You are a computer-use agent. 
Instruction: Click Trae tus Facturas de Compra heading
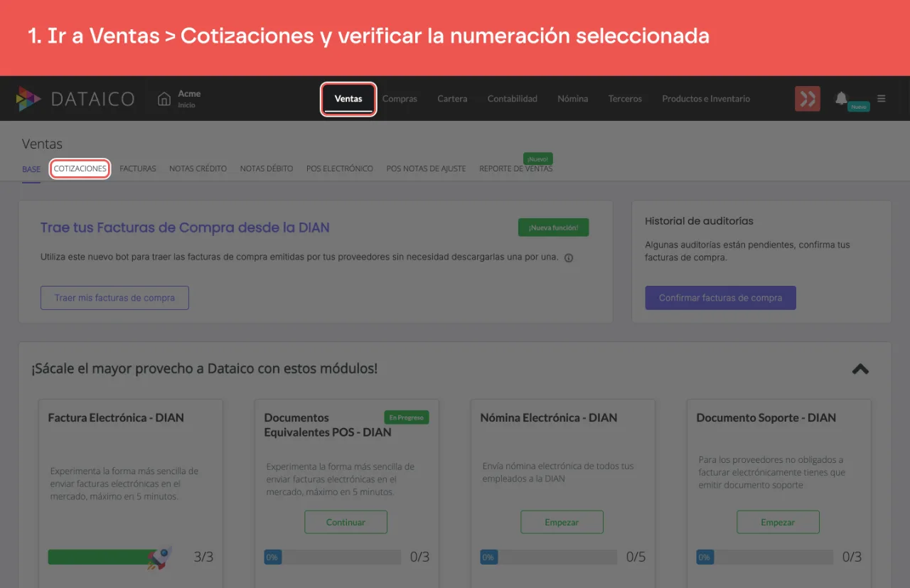[185, 228]
